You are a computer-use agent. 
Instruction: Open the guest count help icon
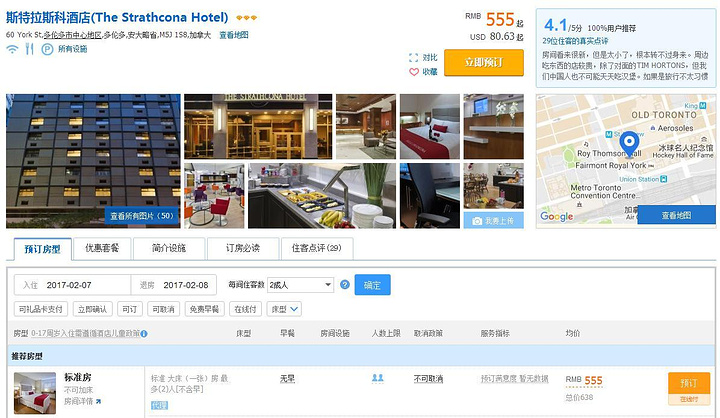(x=345, y=285)
